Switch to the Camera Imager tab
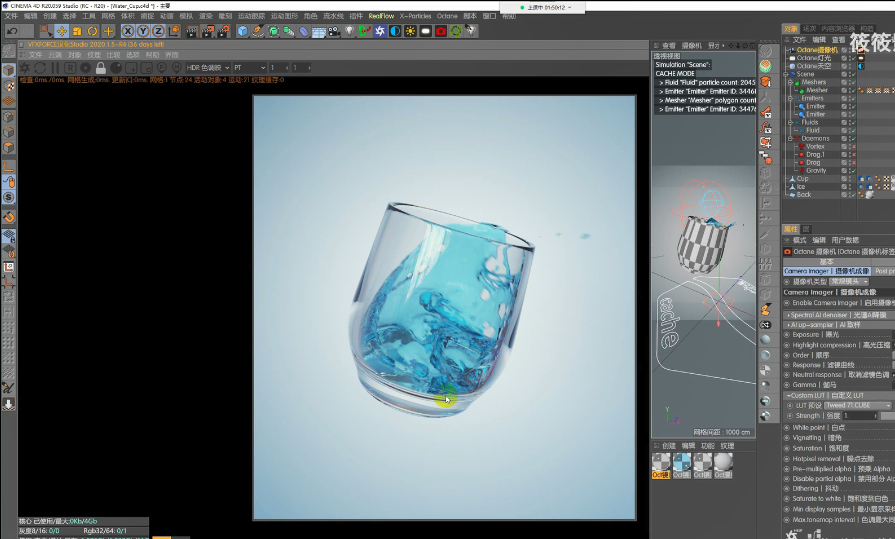Screen dimensions: 895x539 (x=827, y=271)
